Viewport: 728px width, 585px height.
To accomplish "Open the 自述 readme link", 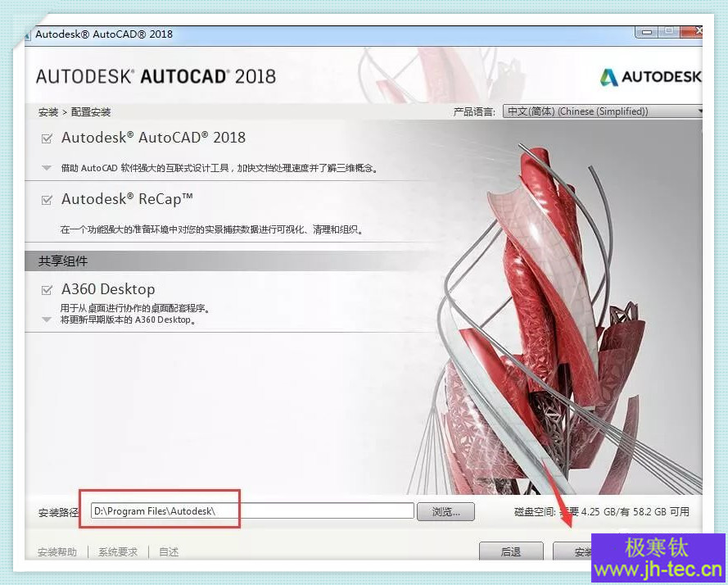I will coord(169,552).
